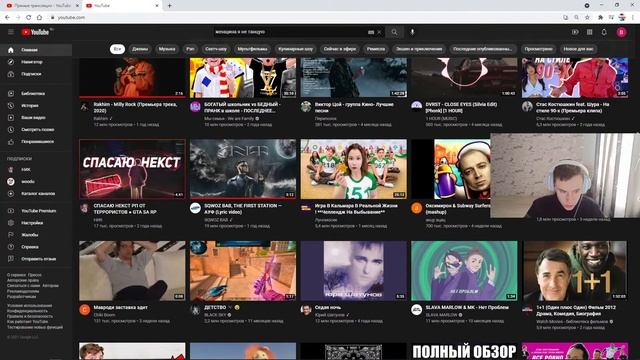Open Понравившиеся liked videos
The width and height of the screenshot is (640, 360).
coord(36,142)
